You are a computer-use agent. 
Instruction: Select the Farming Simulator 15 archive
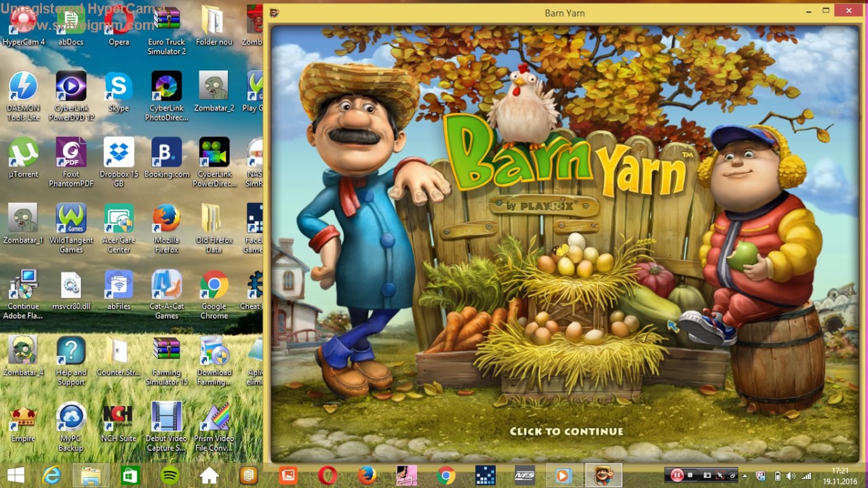[167, 361]
